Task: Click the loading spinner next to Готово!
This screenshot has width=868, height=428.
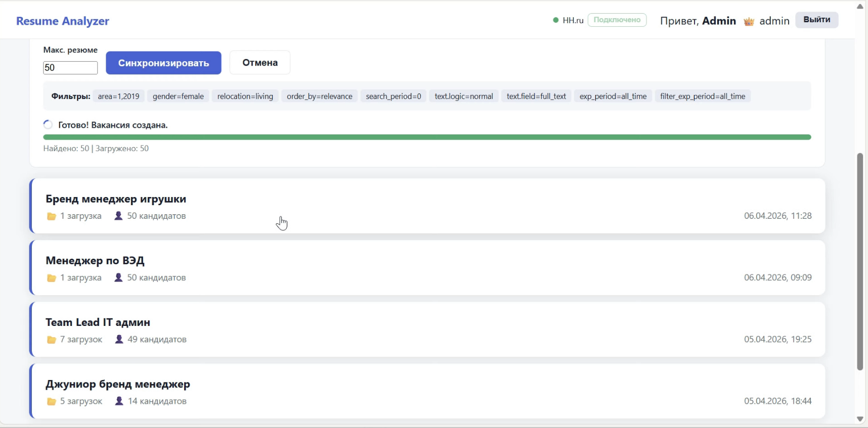Action: pos(48,125)
